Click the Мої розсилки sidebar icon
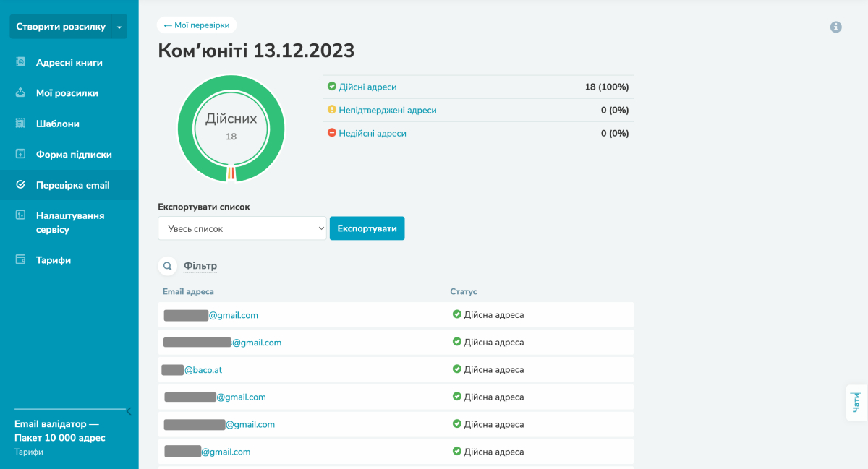 (x=21, y=93)
